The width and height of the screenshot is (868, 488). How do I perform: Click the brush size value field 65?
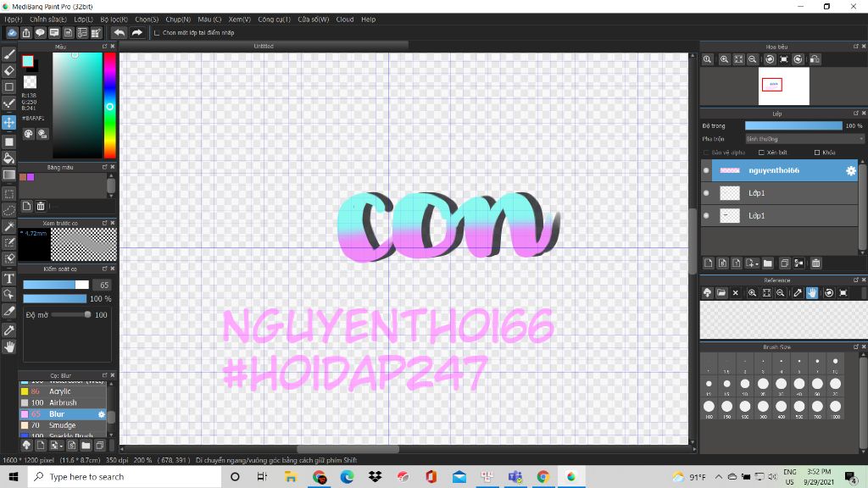[x=103, y=285]
